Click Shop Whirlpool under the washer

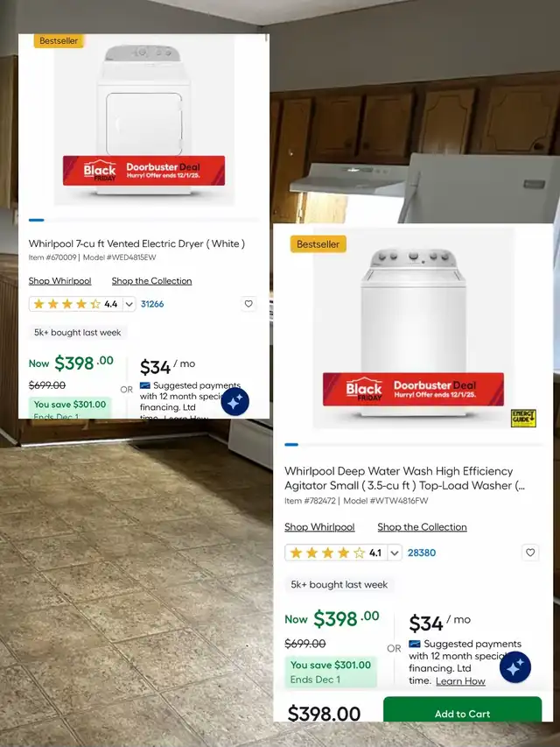pos(319,527)
